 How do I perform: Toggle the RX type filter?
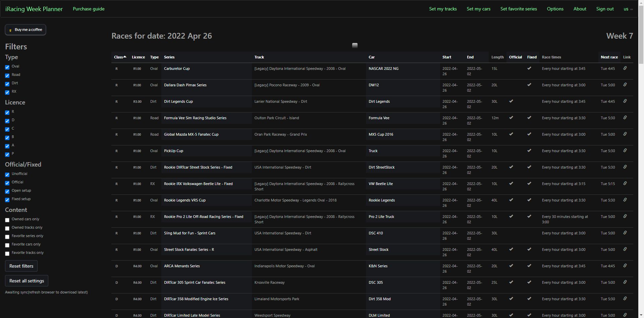7,92
